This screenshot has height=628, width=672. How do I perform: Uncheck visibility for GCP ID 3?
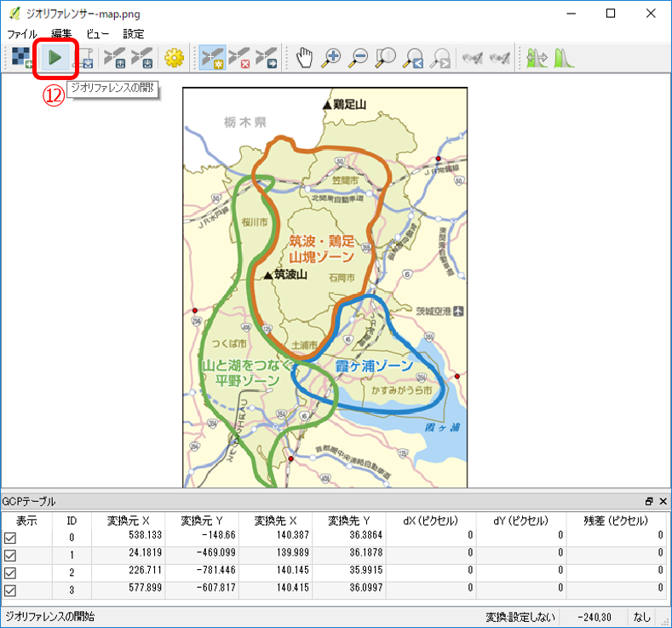[x=10, y=591]
